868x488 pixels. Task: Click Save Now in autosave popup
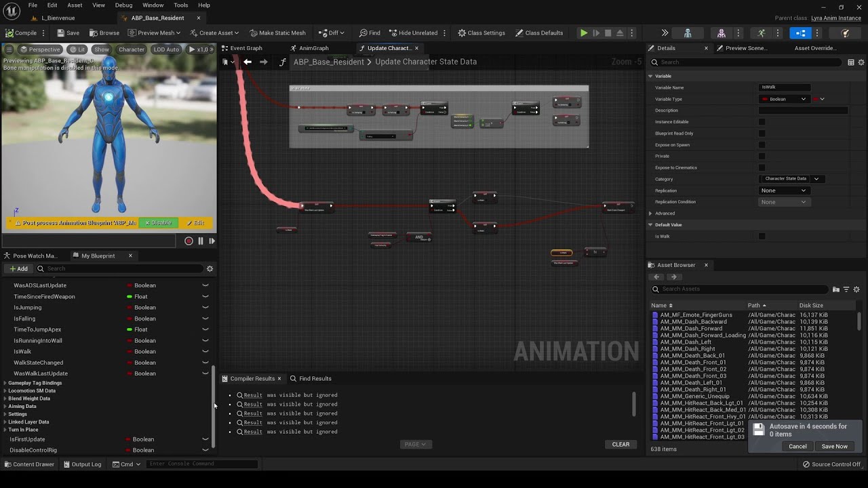pos(835,447)
